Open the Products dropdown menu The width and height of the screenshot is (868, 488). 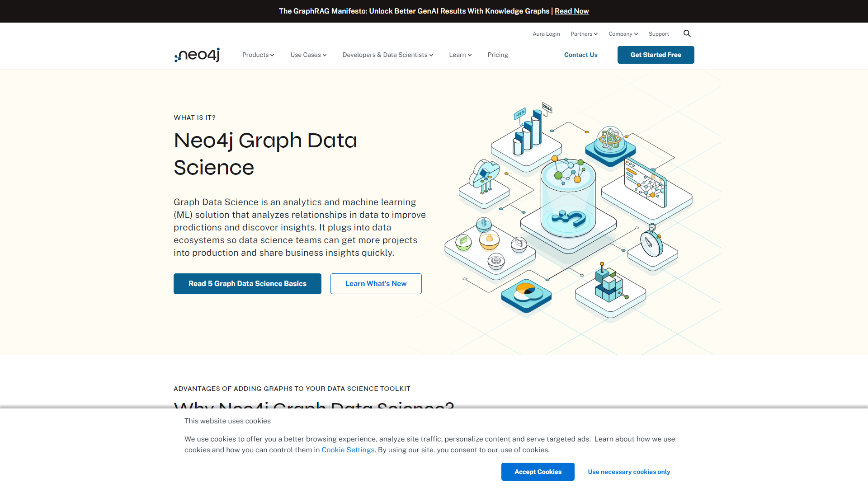coord(258,55)
